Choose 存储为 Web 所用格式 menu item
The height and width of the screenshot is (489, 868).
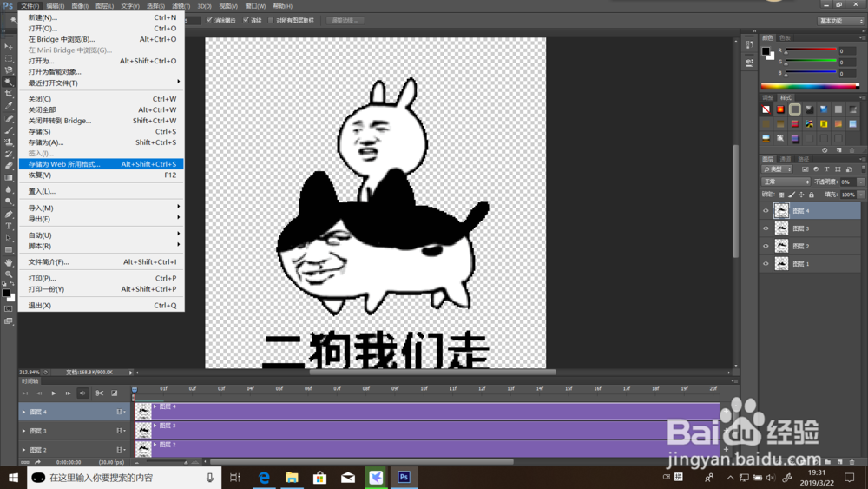[x=102, y=164]
